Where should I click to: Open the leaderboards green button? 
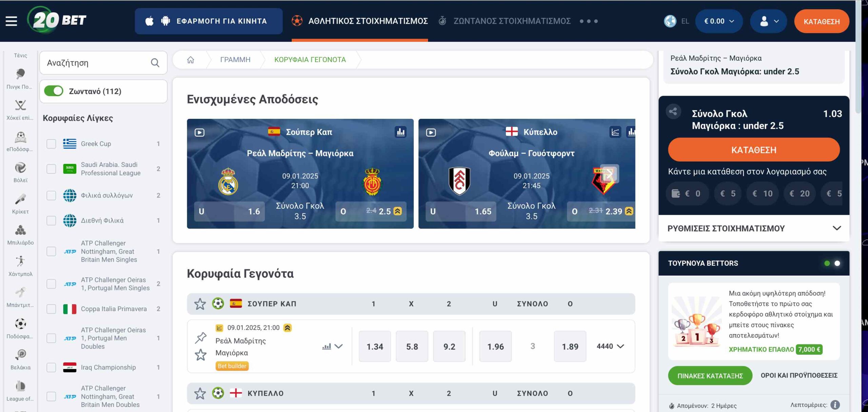[710, 376]
